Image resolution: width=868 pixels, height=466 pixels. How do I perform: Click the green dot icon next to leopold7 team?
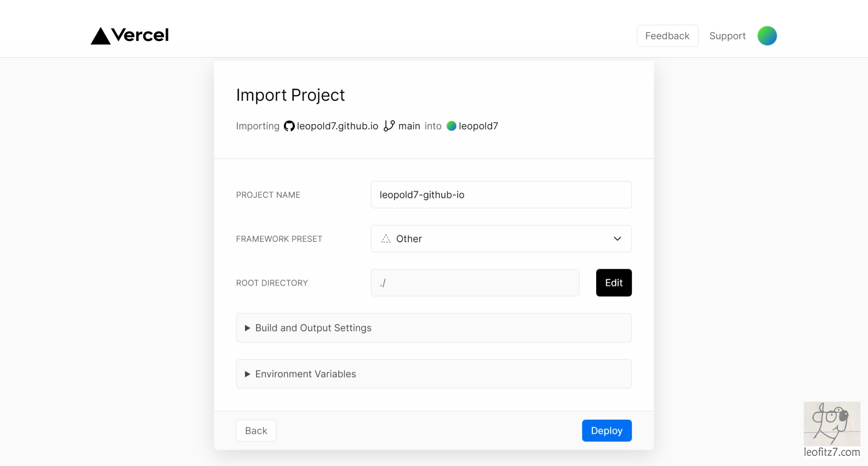click(452, 125)
